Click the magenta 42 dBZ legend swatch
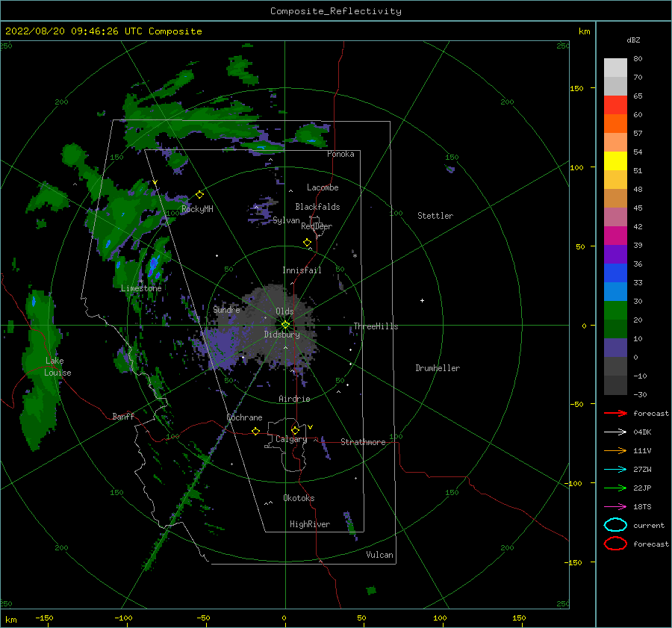 [615, 235]
